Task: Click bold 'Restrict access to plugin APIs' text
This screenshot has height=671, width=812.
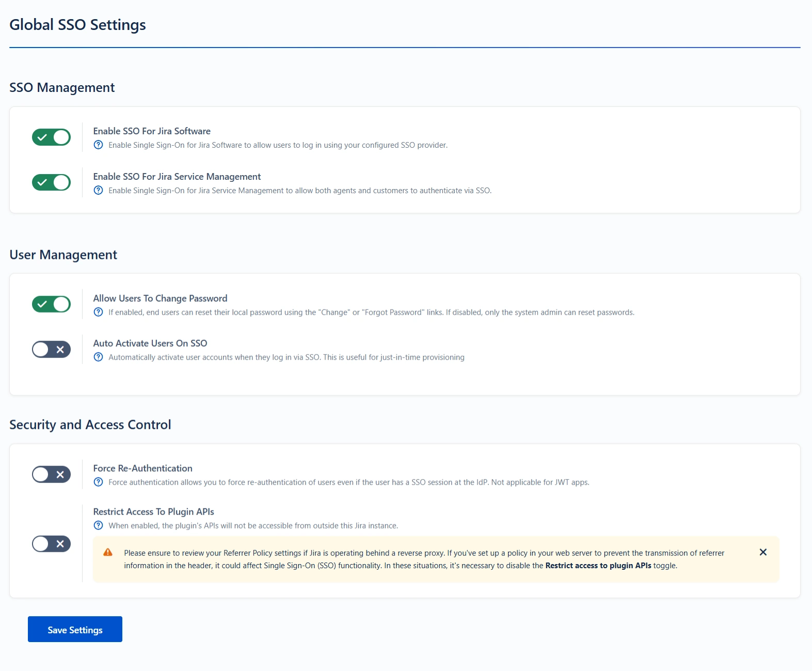Action: pyautogui.click(x=598, y=566)
